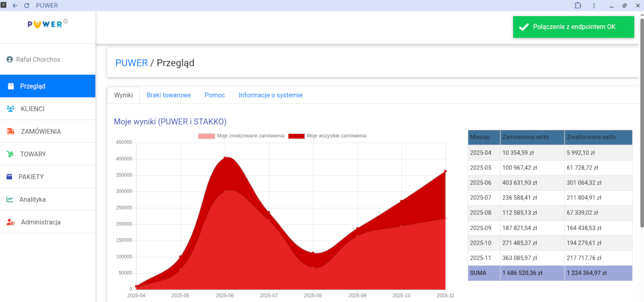The height and width of the screenshot is (302, 644).
Task: Open the three-dot browser menu
Action: point(594,6)
